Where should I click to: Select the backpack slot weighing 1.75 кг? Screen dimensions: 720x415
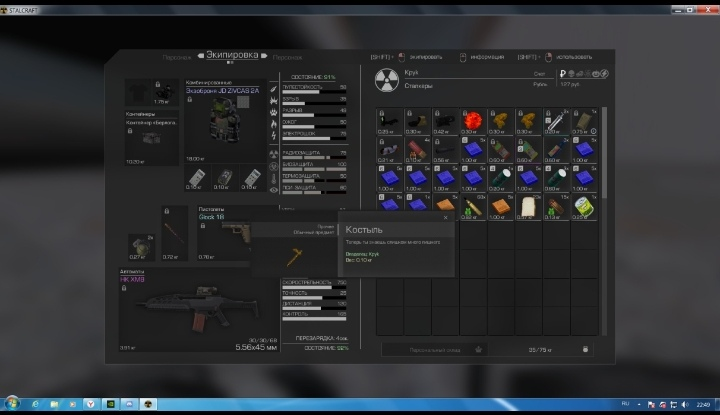[x=164, y=92]
